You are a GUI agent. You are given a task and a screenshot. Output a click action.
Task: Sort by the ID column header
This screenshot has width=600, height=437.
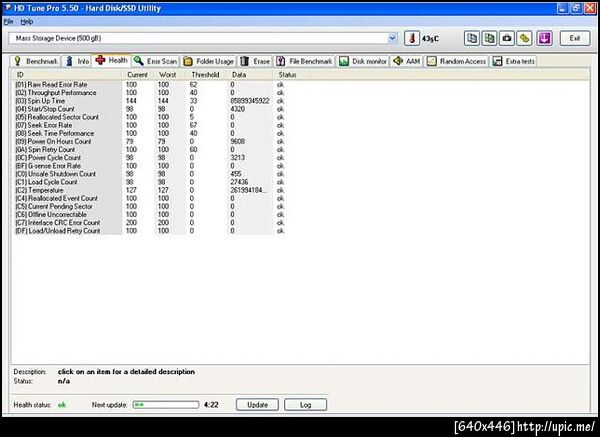click(67, 75)
